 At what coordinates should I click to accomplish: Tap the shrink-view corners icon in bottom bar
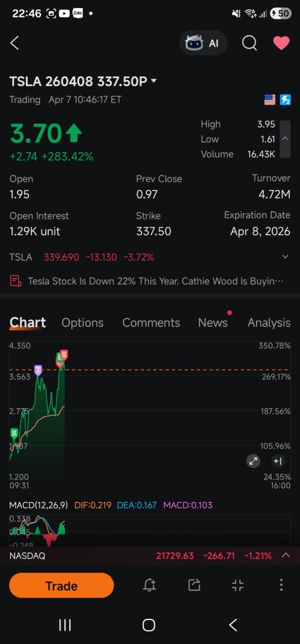click(238, 586)
